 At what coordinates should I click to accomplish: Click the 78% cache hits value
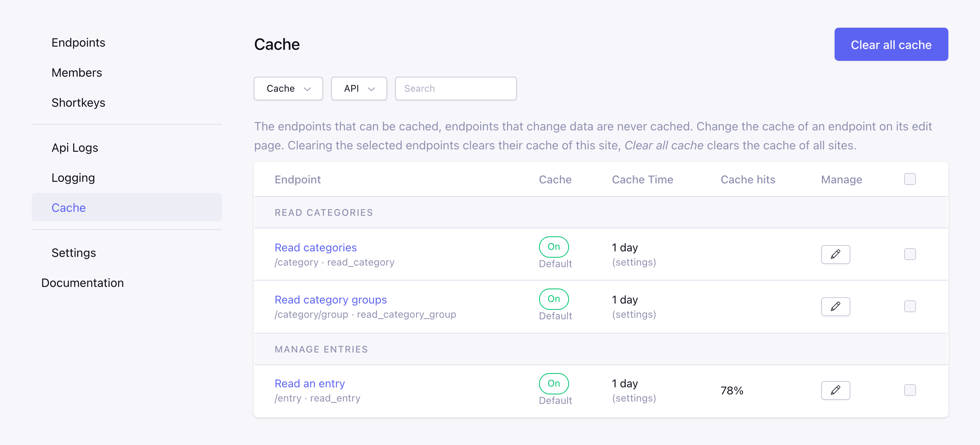pyautogui.click(x=732, y=390)
